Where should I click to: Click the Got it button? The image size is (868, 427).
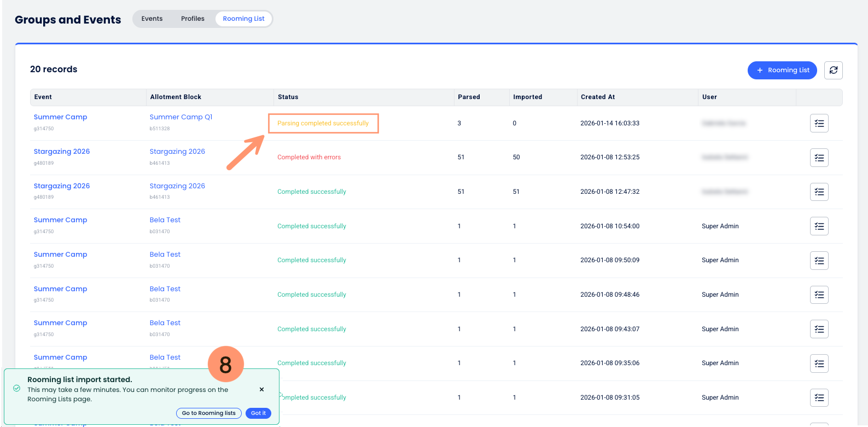(x=258, y=413)
